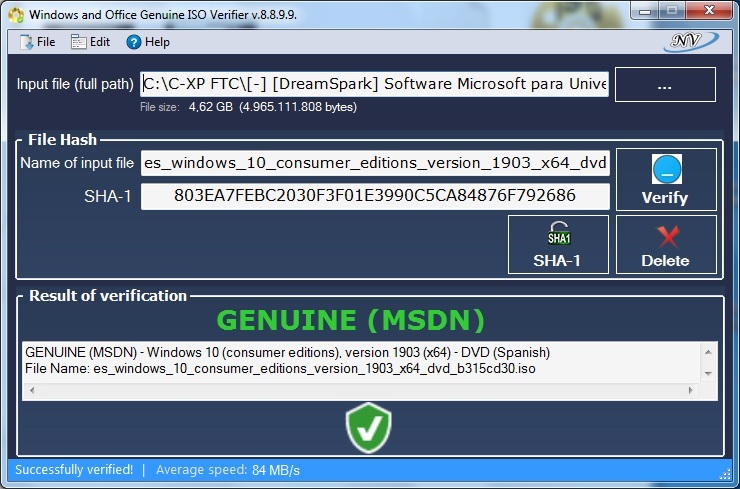Click the "Successfully verified!" status bar text

pos(74,469)
